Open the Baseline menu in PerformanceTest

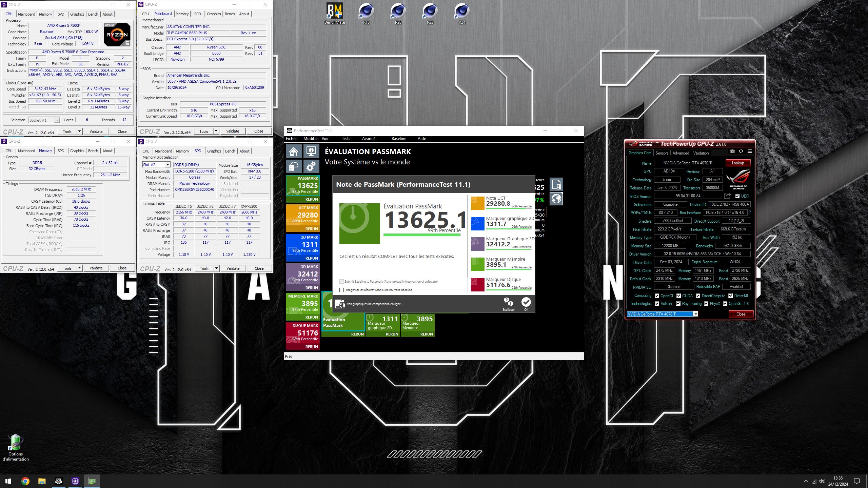click(x=399, y=139)
